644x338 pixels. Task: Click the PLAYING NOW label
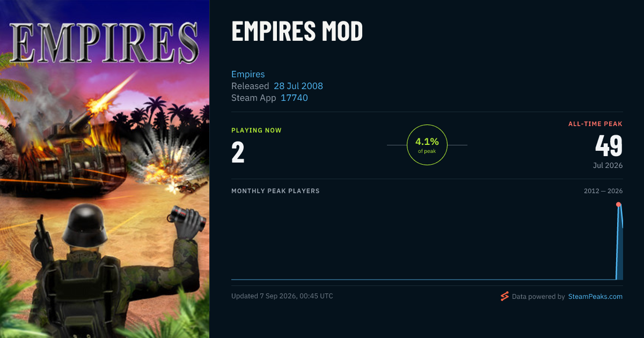pyautogui.click(x=257, y=130)
